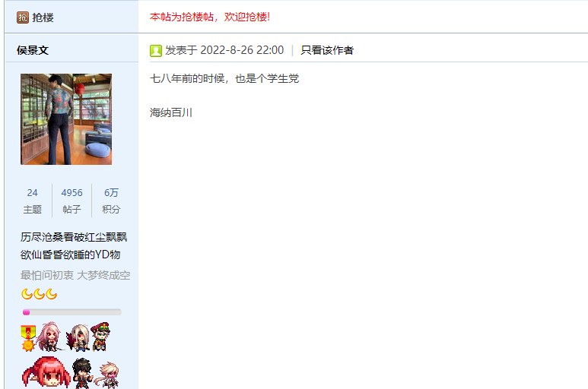Click 只看该作者 to filter by author

(x=327, y=50)
